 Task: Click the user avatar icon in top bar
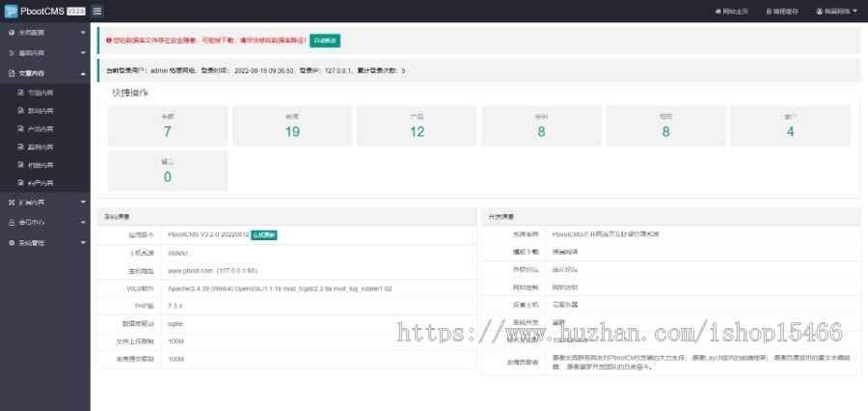tap(819, 11)
